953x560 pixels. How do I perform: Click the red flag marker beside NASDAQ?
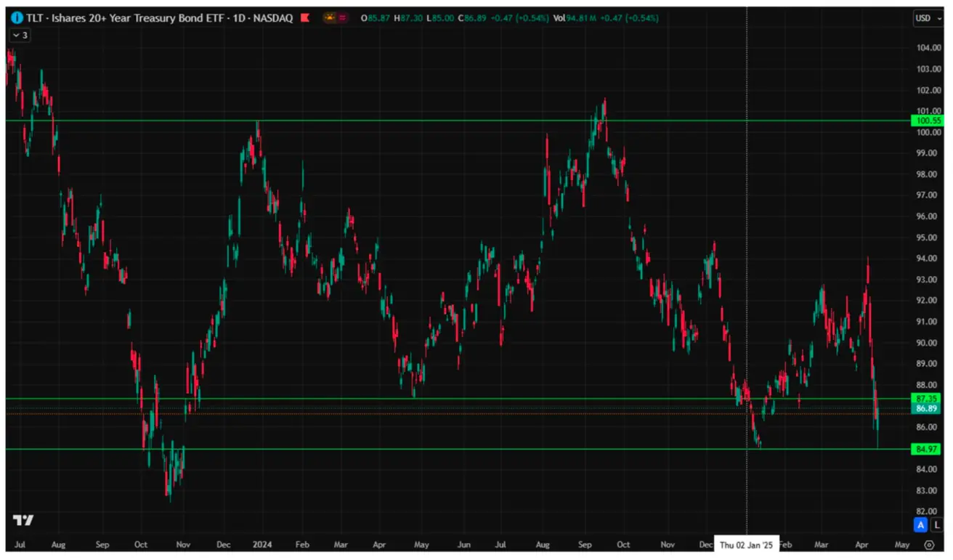305,17
